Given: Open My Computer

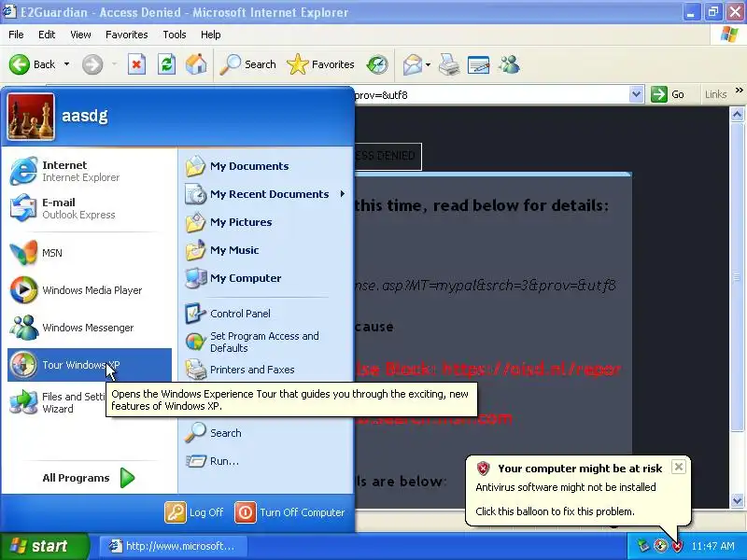Looking at the screenshot, I should click(266, 278).
